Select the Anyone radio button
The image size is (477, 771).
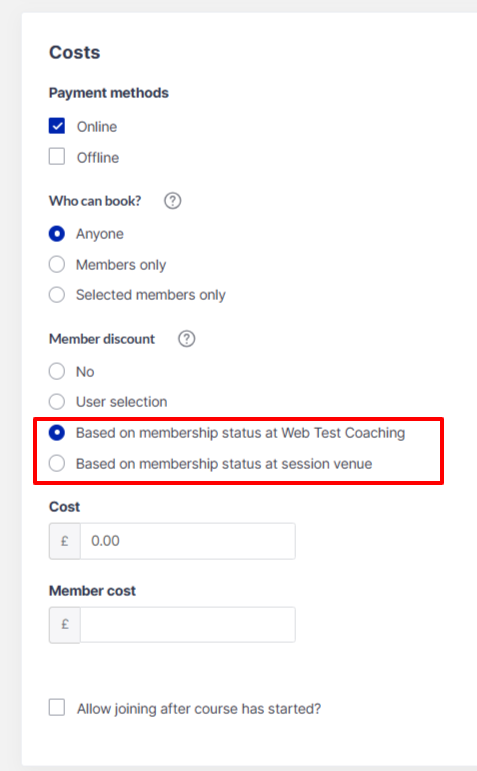click(57, 234)
